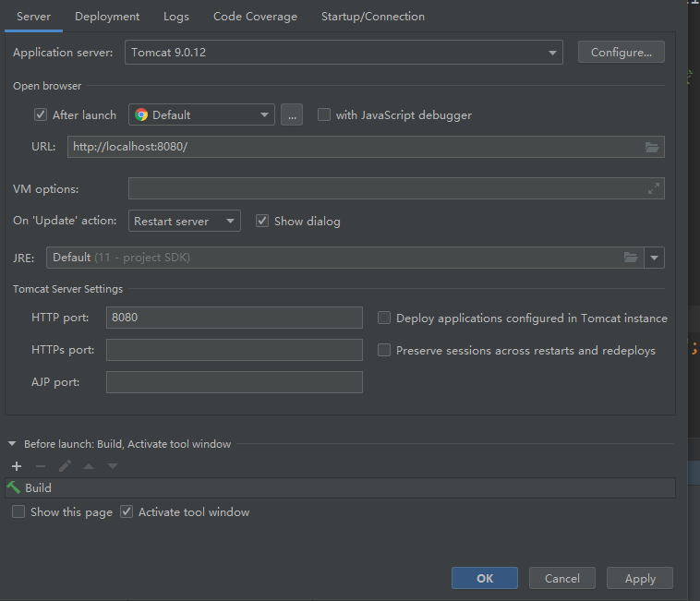Open the Application server Tomcat 9.0.12 dropdown
This screenshot has width=700, height=601.
point(344,53)
